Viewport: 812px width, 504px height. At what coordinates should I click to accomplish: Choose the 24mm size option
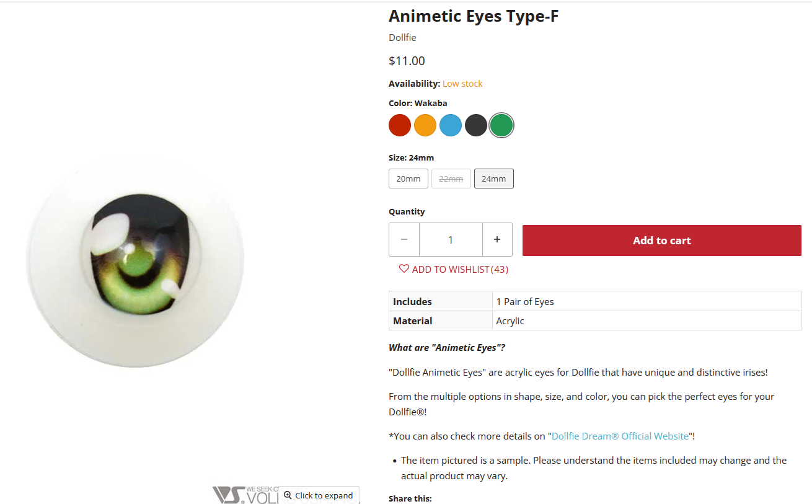(x=493, y=179)
